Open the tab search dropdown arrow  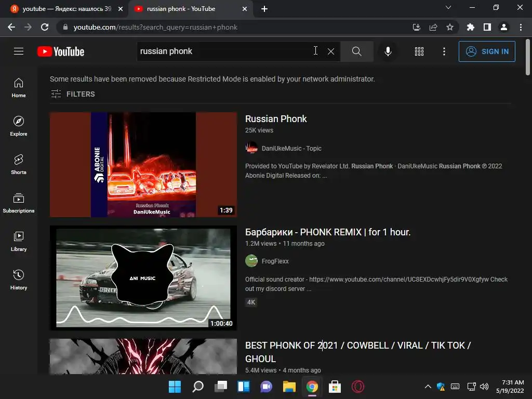coord(448,7)
